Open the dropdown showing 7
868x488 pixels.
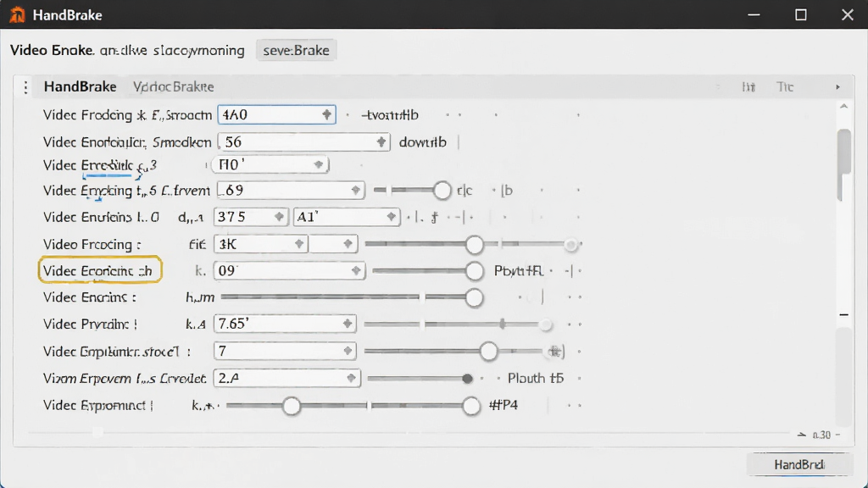285,351
